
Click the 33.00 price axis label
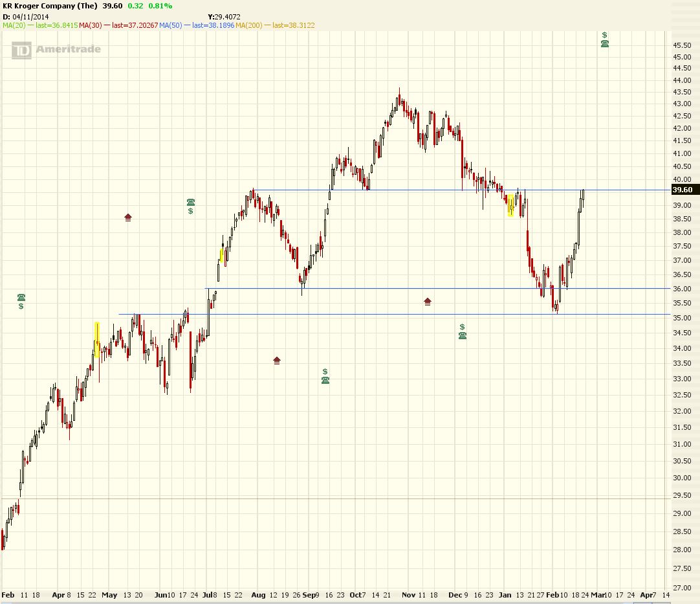(x=682, y=379)
